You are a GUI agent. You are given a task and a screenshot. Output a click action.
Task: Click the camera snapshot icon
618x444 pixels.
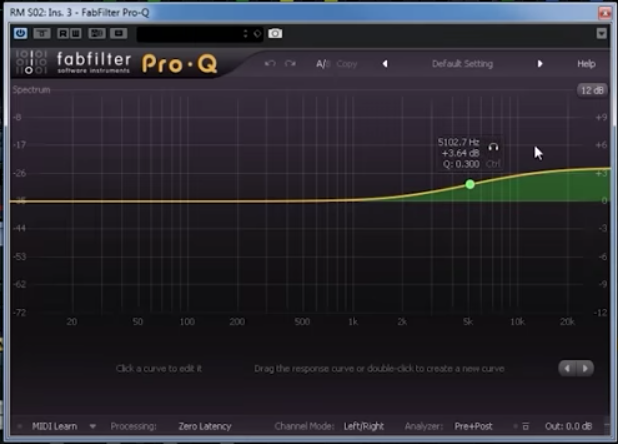pos(275,33)
